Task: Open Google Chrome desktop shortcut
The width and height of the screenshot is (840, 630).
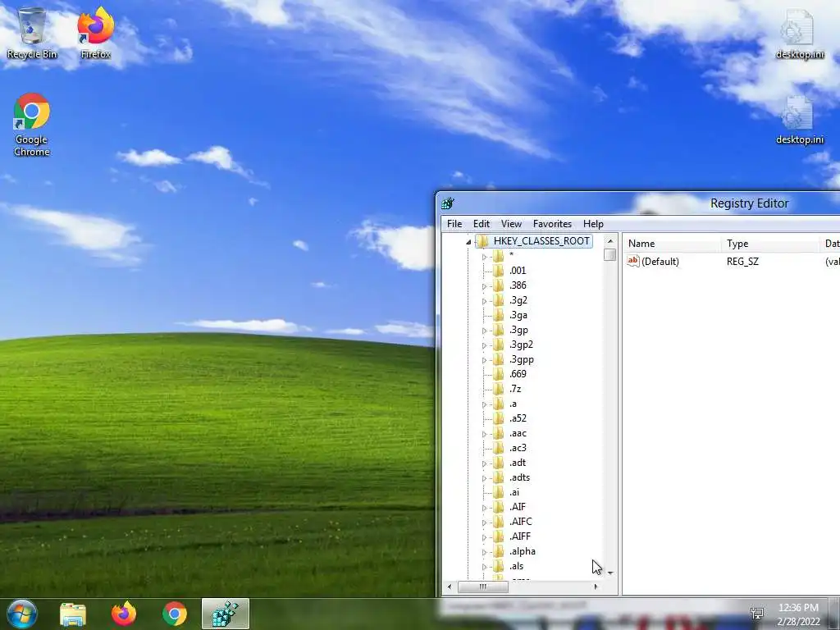Action: [x=32, y=125]
